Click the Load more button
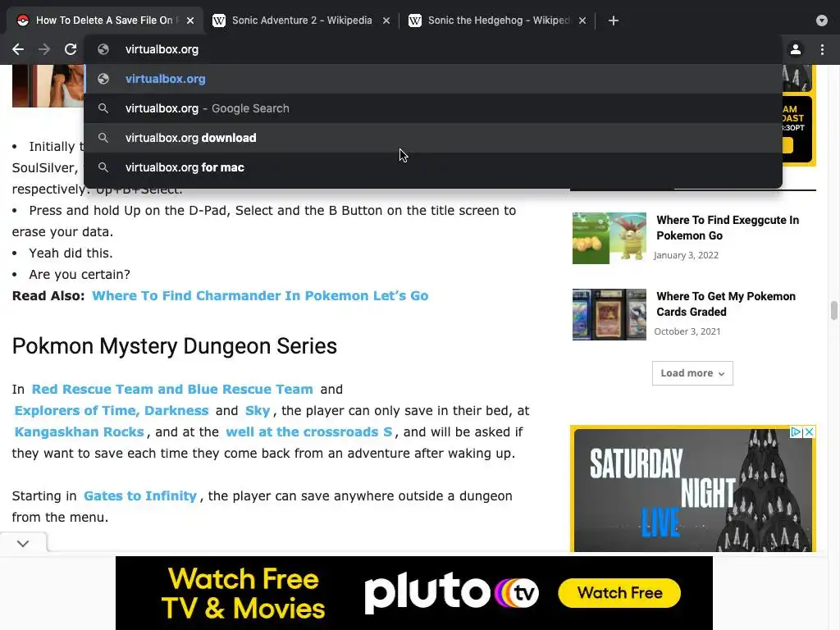Screen dimensions: 840x630 692,373
